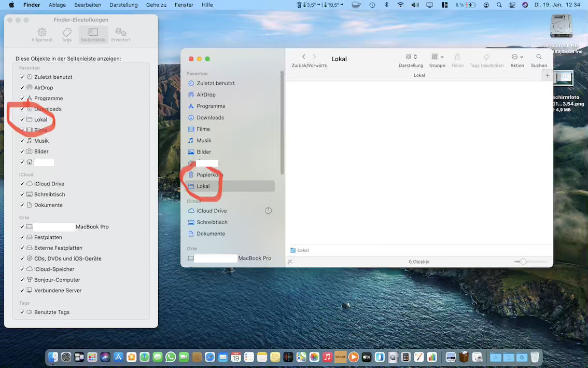Screen dimensions: 588x368
Task: Go back with the Zurück arrow
Action: [x=304, y=57]
